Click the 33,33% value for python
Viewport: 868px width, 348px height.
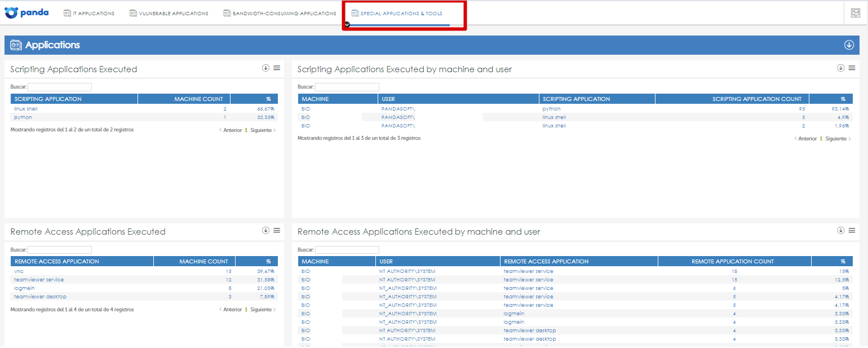tap(265, 117)
